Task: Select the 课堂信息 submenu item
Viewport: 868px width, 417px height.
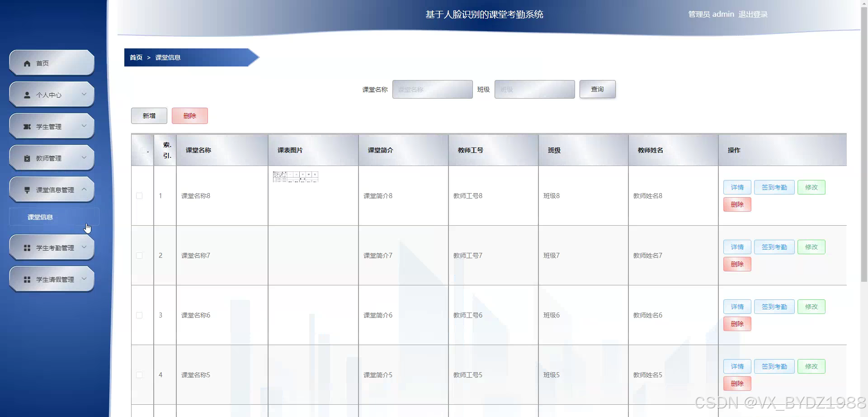Action: click(x=54, y=217)
